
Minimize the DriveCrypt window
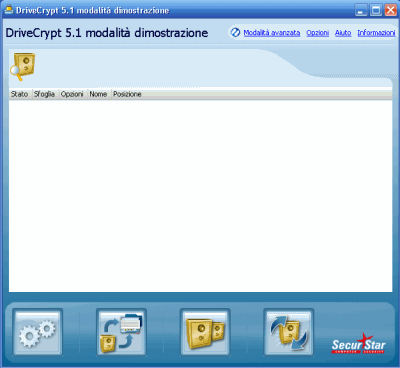click(x=361, y=10)
